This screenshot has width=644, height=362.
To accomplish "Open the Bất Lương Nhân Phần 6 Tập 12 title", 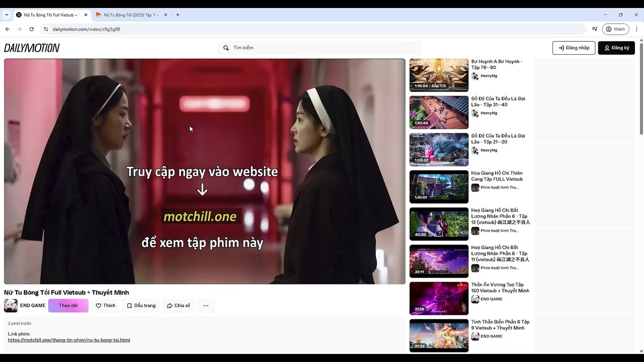I will (x=501, y=216).
